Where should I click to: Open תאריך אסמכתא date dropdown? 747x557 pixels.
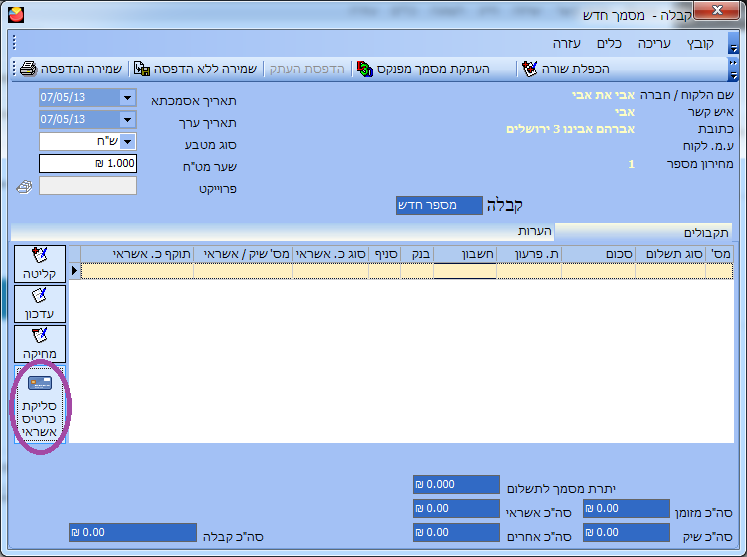pyautogui.click(x=127, y=98)
